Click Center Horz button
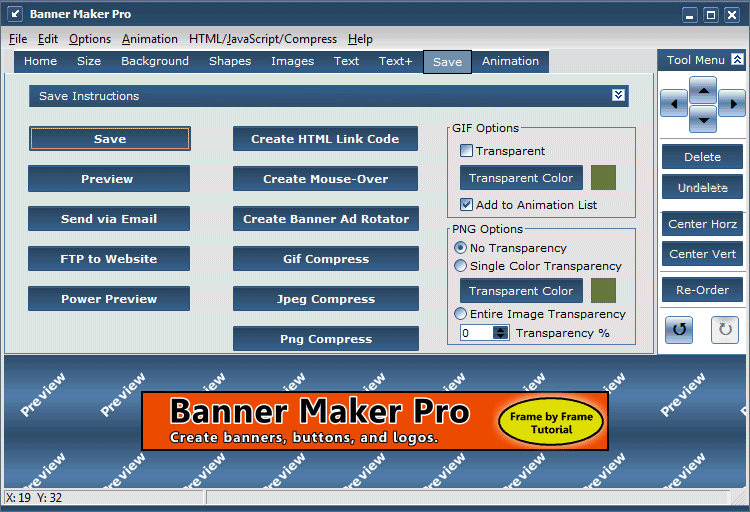750x512 pixels. click(x=702, y=224)
